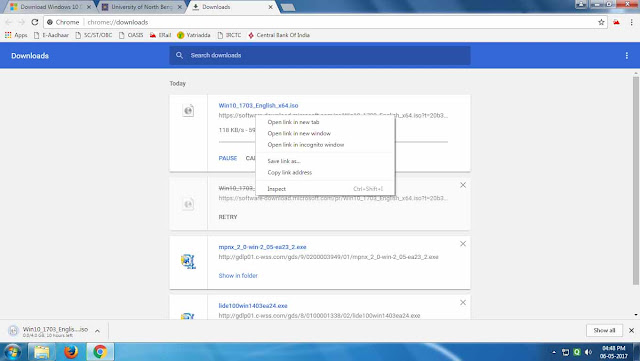Remove the lide100win1403ea24.exe entry
The image size is (640, 361).
point(463,303)
